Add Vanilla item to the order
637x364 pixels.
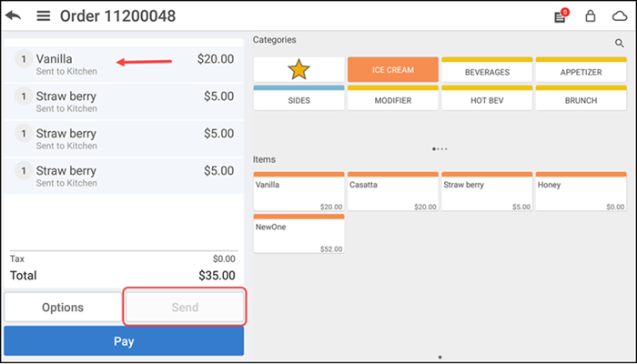(x=299, y=191)
